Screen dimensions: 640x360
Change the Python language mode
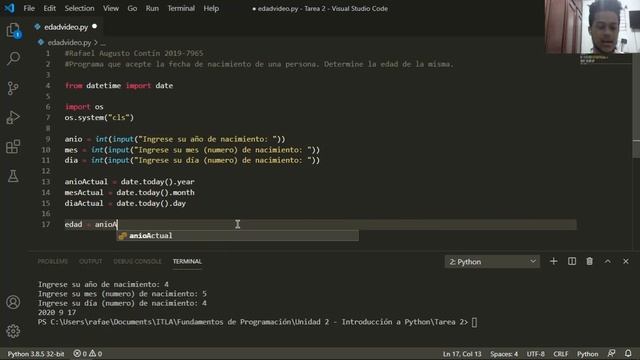click(x=587, y=354)
